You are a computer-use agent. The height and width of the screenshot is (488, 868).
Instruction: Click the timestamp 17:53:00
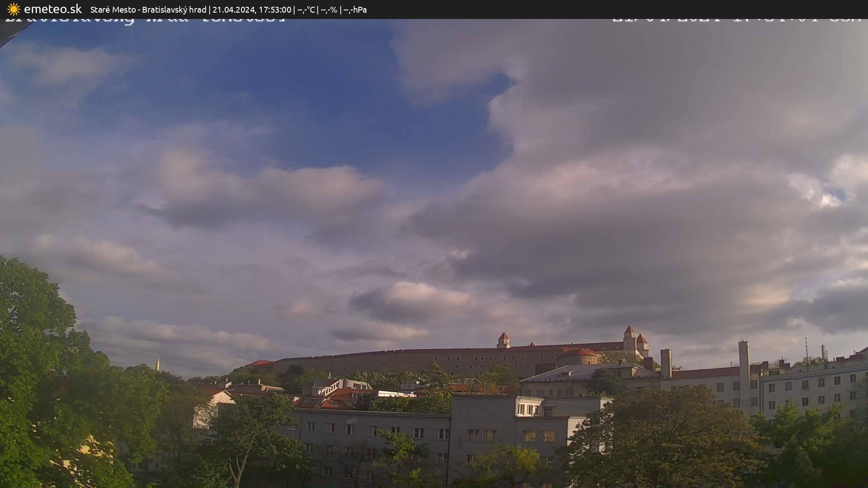point(276,9)
